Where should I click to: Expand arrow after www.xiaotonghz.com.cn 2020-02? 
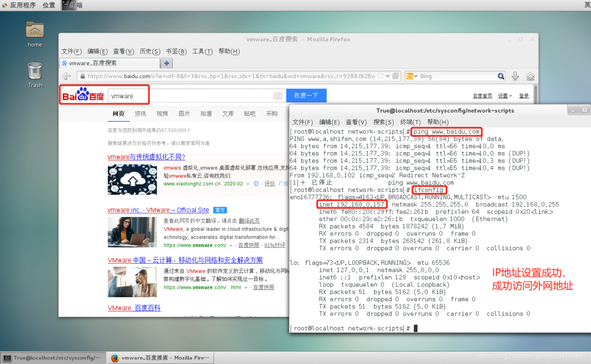(x=248, y=184)
